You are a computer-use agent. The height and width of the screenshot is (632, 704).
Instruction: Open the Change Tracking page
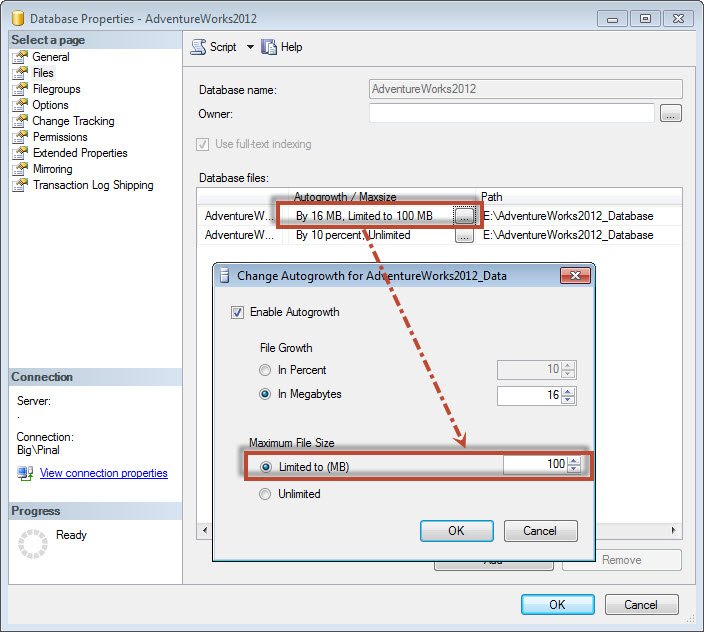click(x=73, y=121)
